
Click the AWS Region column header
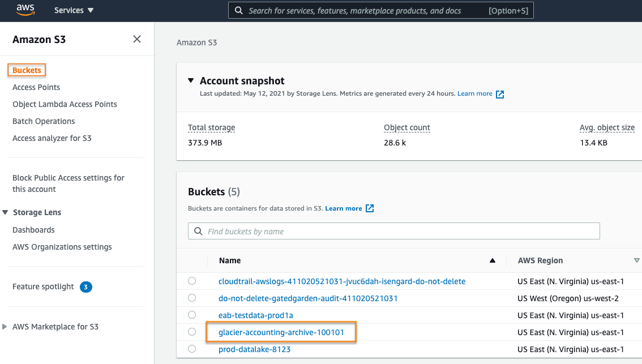(540, 260)
